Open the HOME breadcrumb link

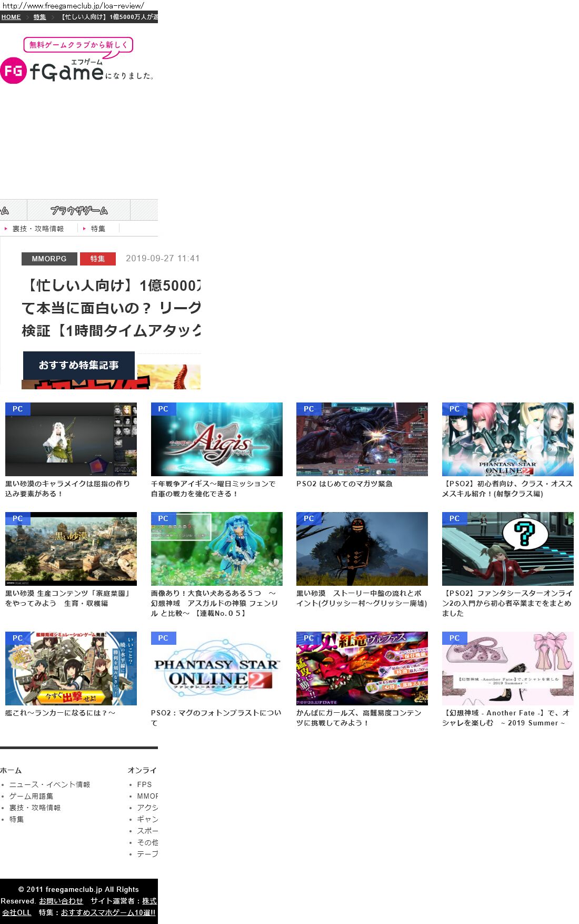click(x=11, y=17)
